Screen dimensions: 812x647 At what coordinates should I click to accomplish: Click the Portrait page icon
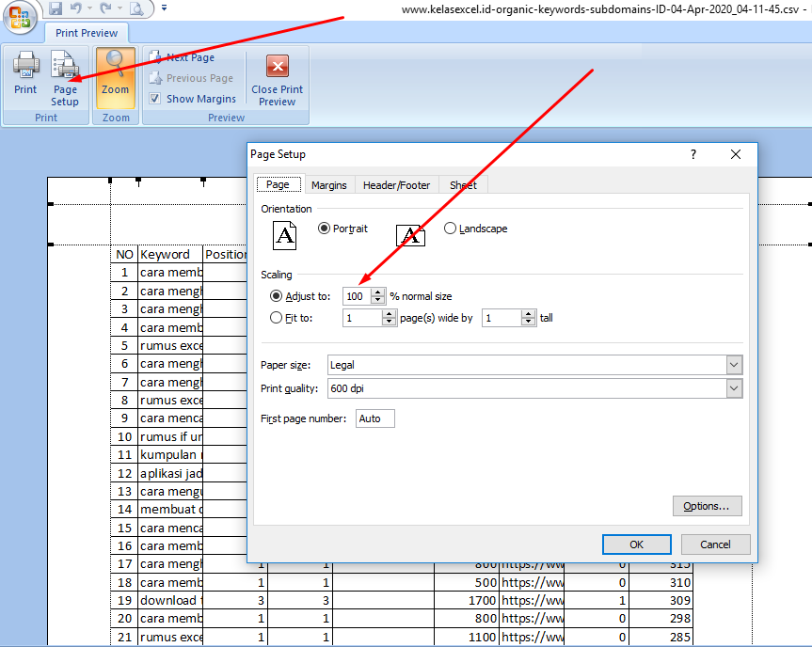[284, 235]
